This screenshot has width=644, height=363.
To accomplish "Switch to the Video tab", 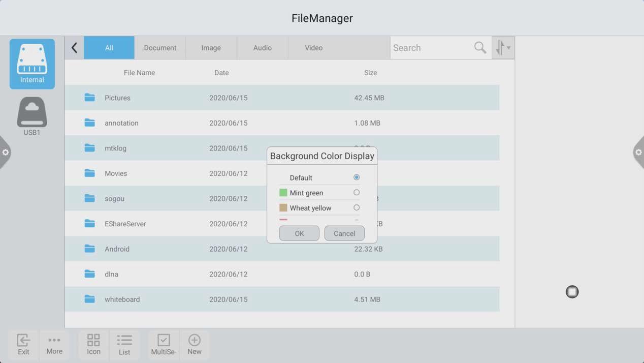I will pyautogui.click(x=313, y=48).
